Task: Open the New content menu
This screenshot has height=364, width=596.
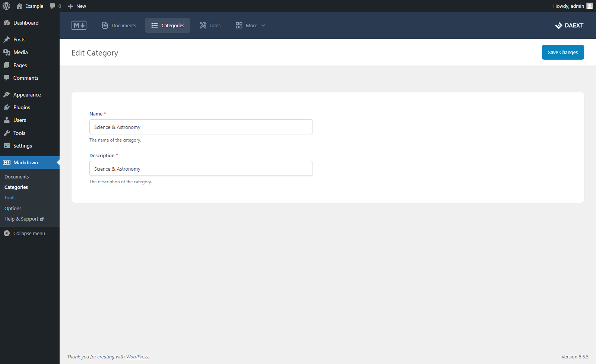Action: 77,6
